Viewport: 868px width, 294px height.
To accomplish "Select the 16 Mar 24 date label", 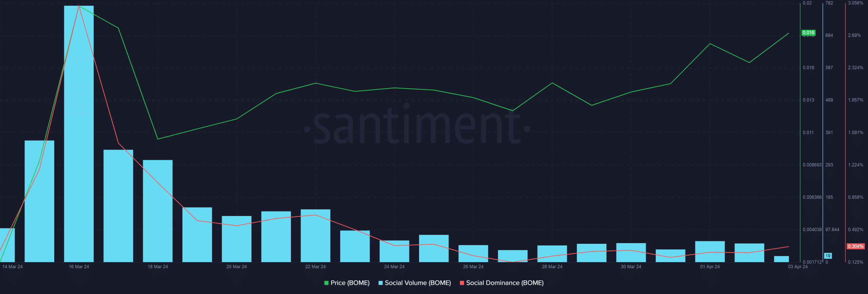I will pos(79,267).
